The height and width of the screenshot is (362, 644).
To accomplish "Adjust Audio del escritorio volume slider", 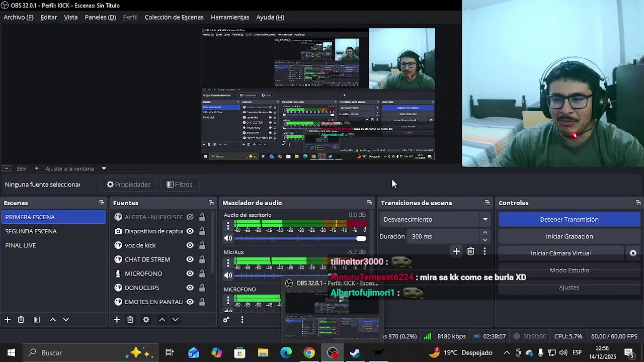I will 300,238.
